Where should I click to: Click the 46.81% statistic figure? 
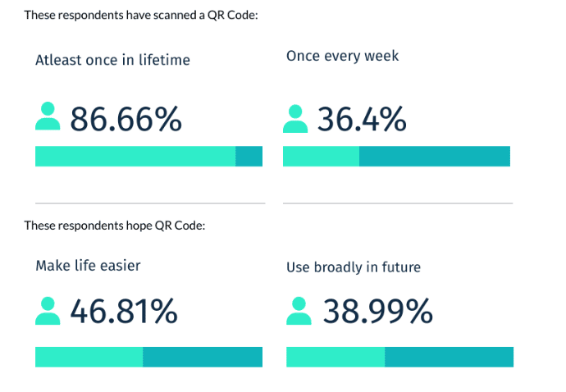coord(124,312)
